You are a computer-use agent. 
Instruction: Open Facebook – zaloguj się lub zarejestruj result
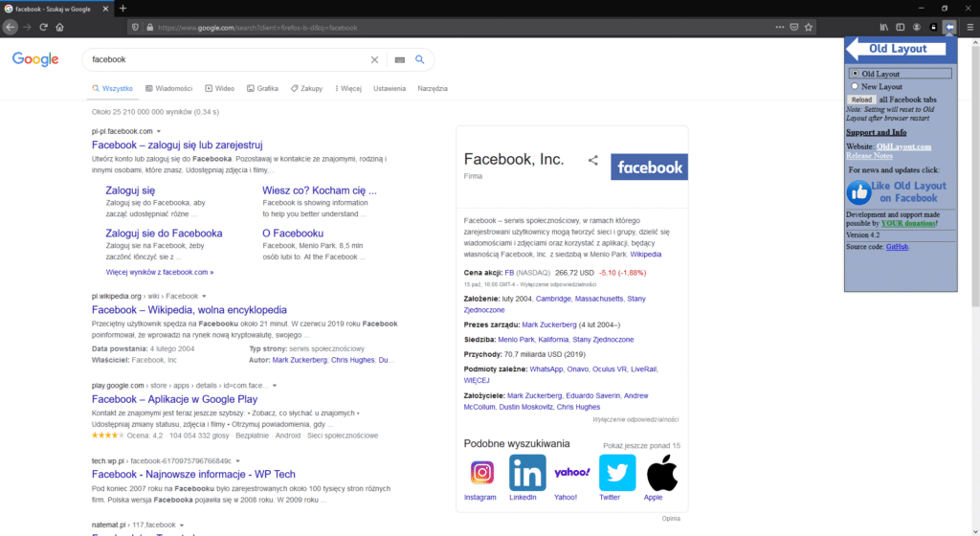click(177, 145)
